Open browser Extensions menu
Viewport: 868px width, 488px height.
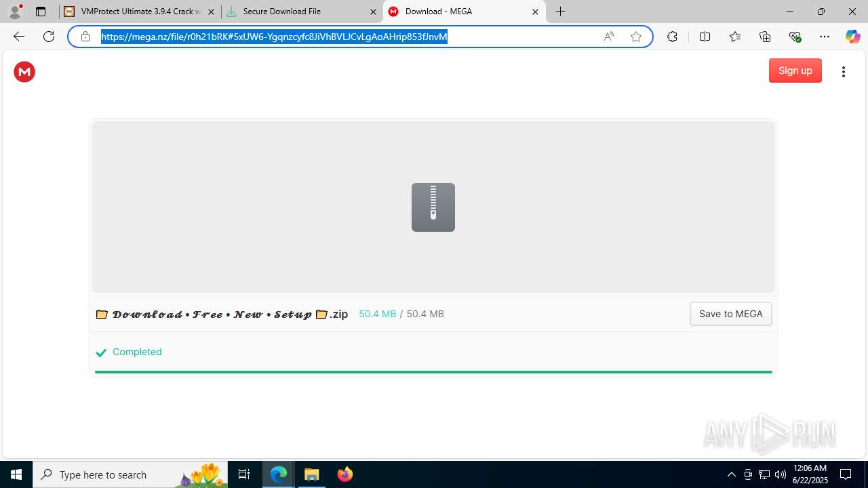[x=672, y=37]
